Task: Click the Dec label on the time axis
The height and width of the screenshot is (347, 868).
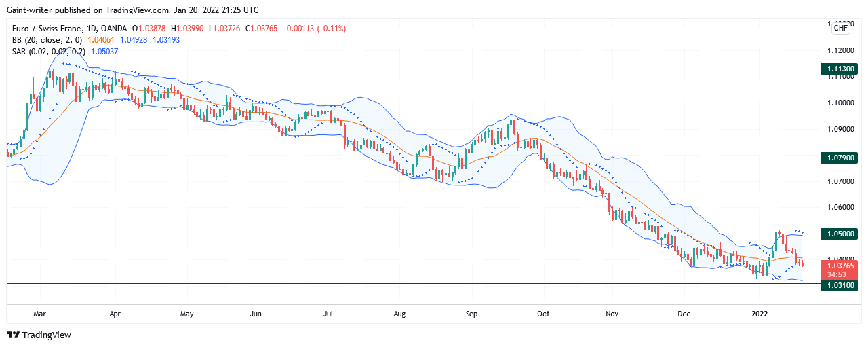Action: [684, 314]
